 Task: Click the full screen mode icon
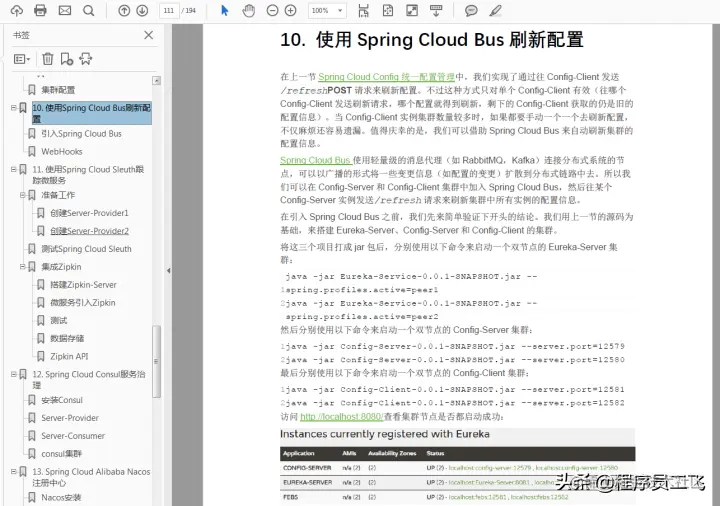point(412,11)
